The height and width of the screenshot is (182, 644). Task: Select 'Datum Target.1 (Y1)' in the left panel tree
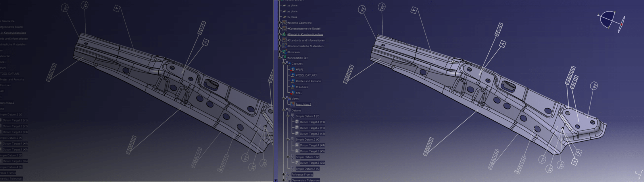tap(15, 120)
